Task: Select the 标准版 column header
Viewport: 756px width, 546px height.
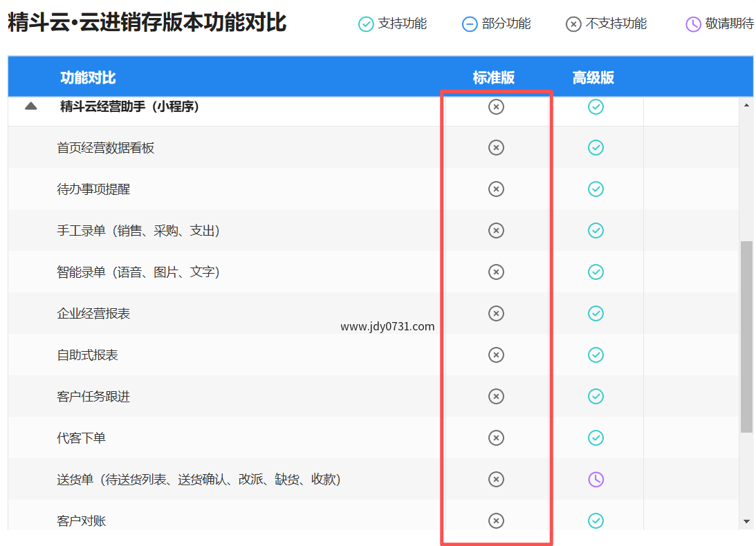Action: 494,77
